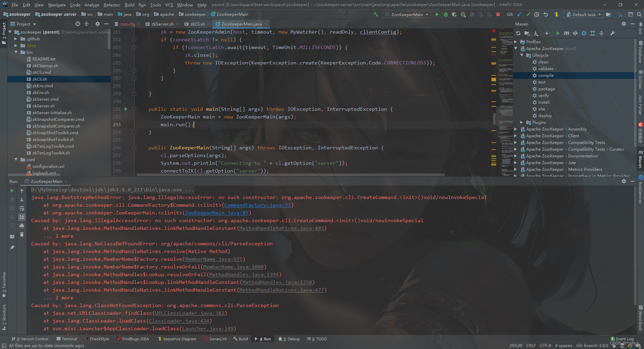
Task: Click the Project tree vertical scrollbar
Action: pyautogui.click(x=109, y=39)
